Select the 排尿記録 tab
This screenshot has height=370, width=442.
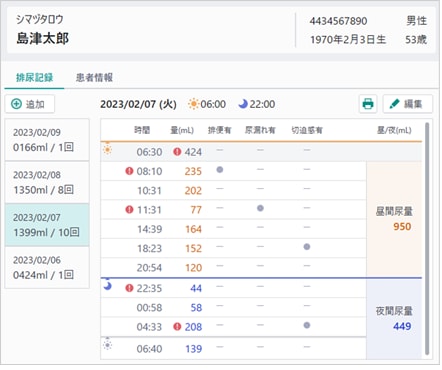(x=34, y=77)
